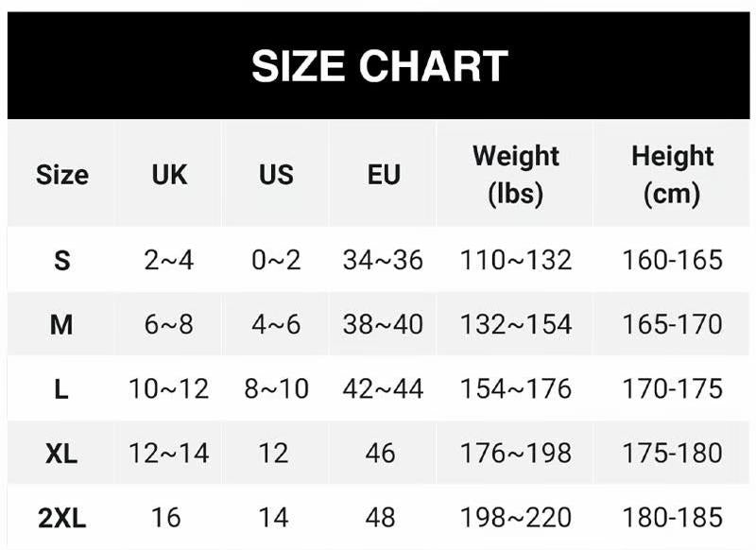Viewport: 756px width, 550px height.
Task: Select the XL size row label
Action: coord(62,453)
